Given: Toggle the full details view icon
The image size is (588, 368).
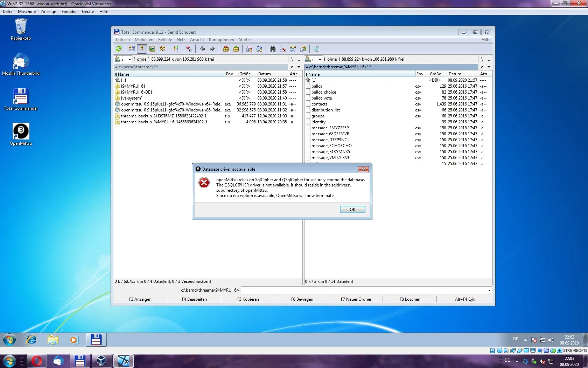Looking at the screenshot, I should pos(142,49).
